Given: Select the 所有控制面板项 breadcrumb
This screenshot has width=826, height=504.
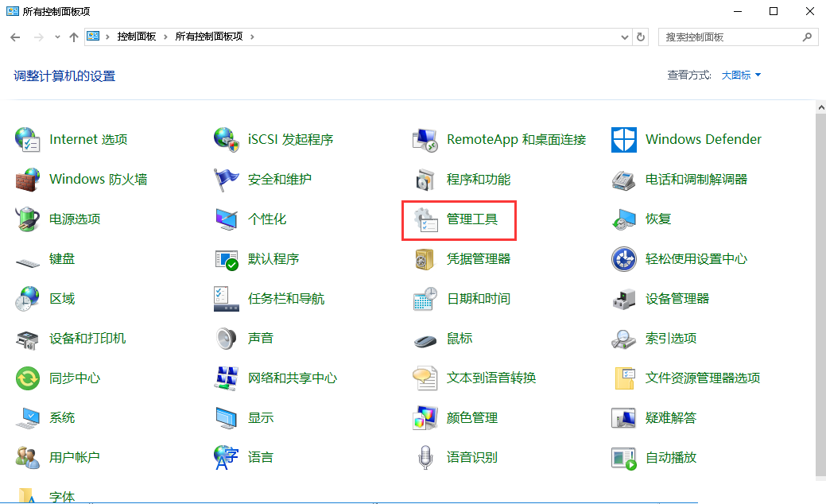Looking at the screenshot, I should tap(208, 37).
